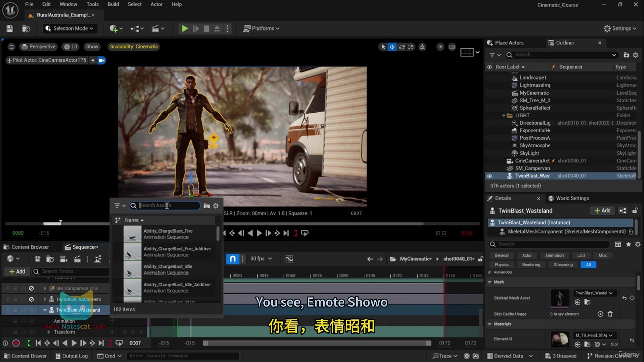Click the Add track button in Sequencer
The width and height of the screenshot is (644, 362).
click(x=17, y=271)
